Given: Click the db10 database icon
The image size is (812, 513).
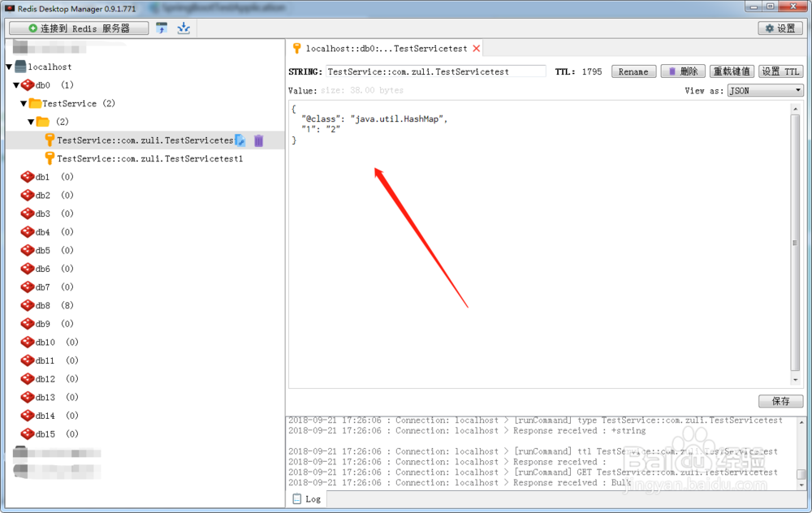Looking at the screenshot, I should (x=28, y=343).
